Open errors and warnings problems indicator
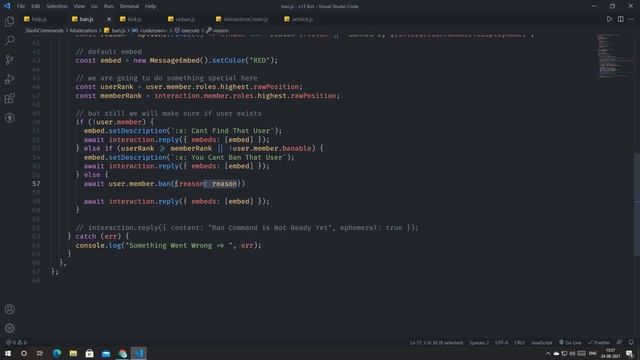The height and width of the screenshot is (360, 640). click(16, 342)
